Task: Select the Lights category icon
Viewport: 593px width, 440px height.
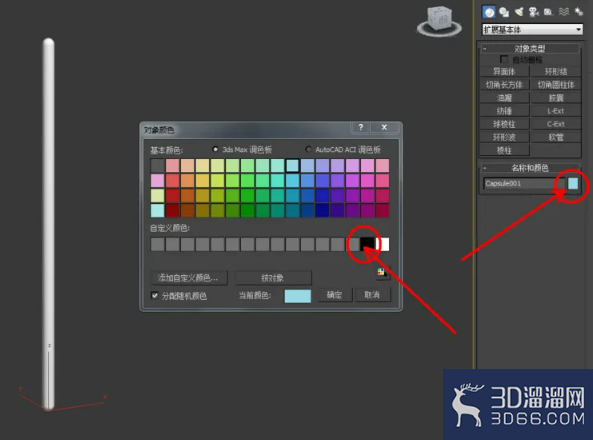Action: coord(519,12)
